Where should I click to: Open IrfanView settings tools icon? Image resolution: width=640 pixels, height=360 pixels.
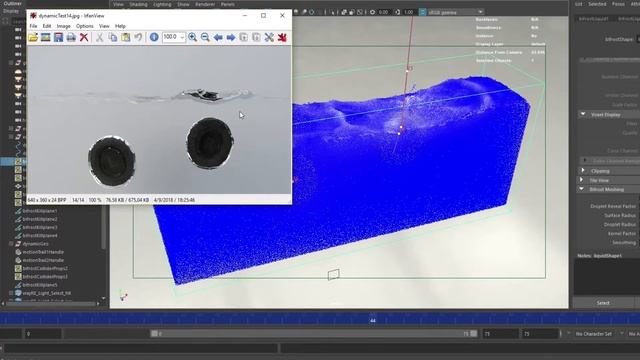coord(269,38)
